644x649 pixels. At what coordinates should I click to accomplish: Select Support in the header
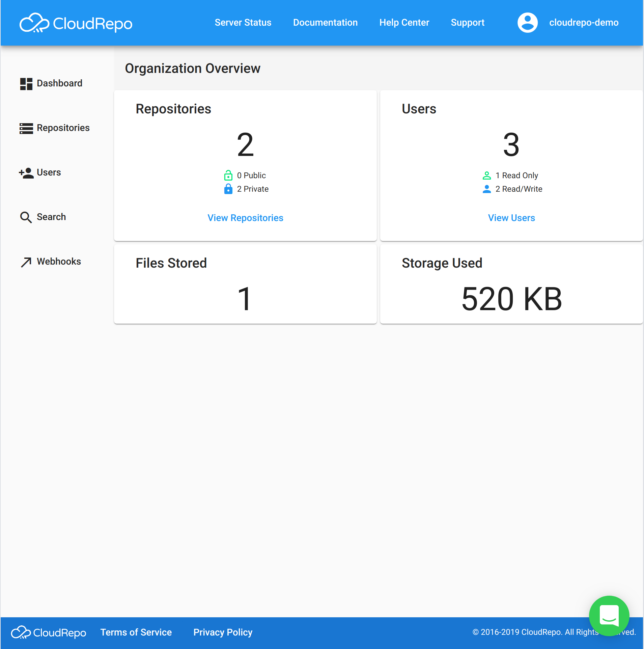tap(467, 23)
